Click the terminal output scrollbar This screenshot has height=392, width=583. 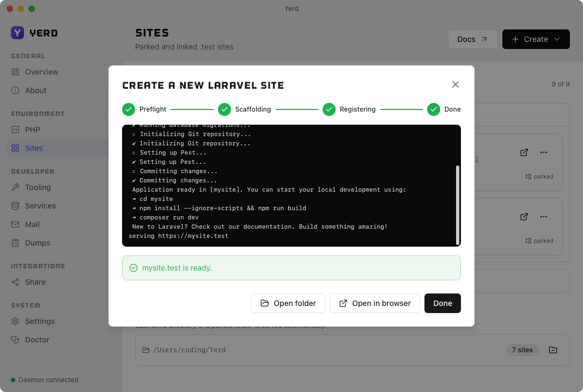click(x=457, y=205)
